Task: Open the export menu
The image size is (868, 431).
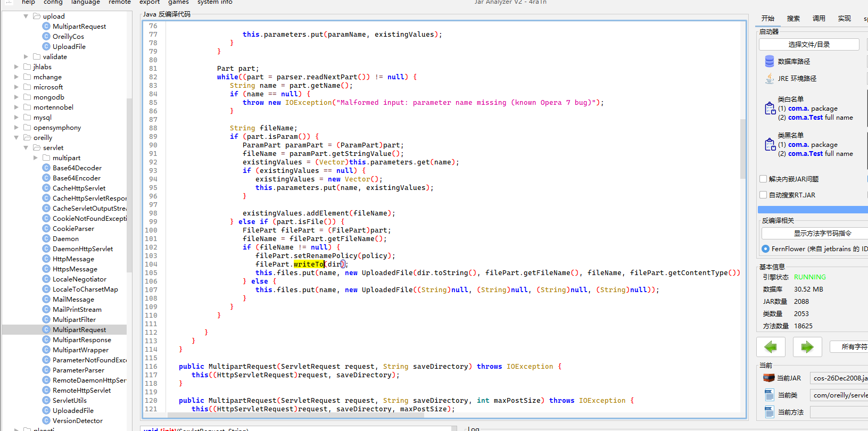Action: point(150,2)
